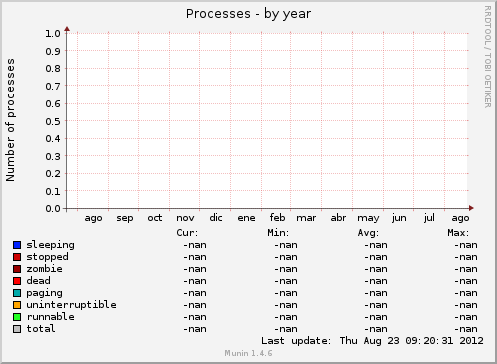Screen dimensions: 497x364
Task: Click the 'total' legend label
Action: [41, 329]
